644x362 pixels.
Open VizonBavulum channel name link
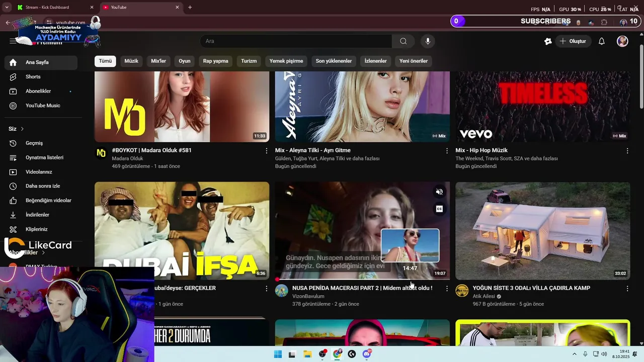click(x=308, y=297)
